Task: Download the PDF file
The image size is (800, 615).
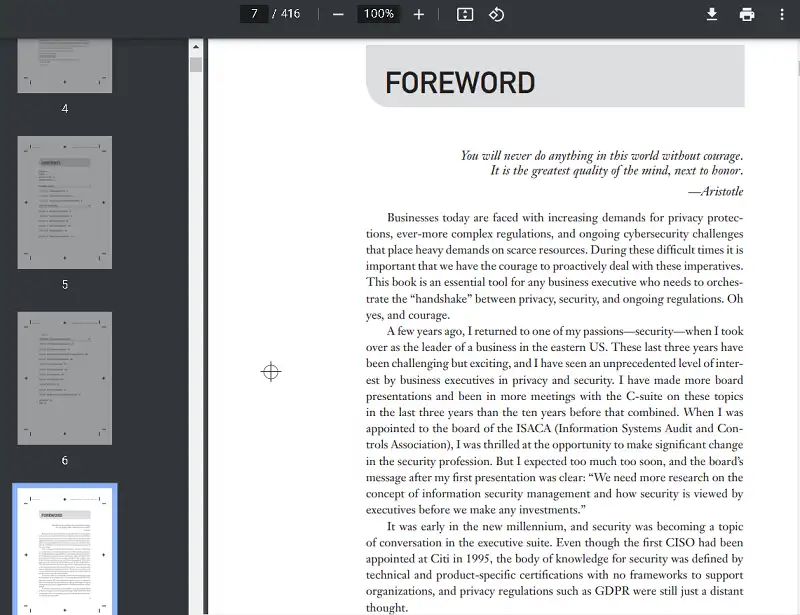Action: [712, 14]
